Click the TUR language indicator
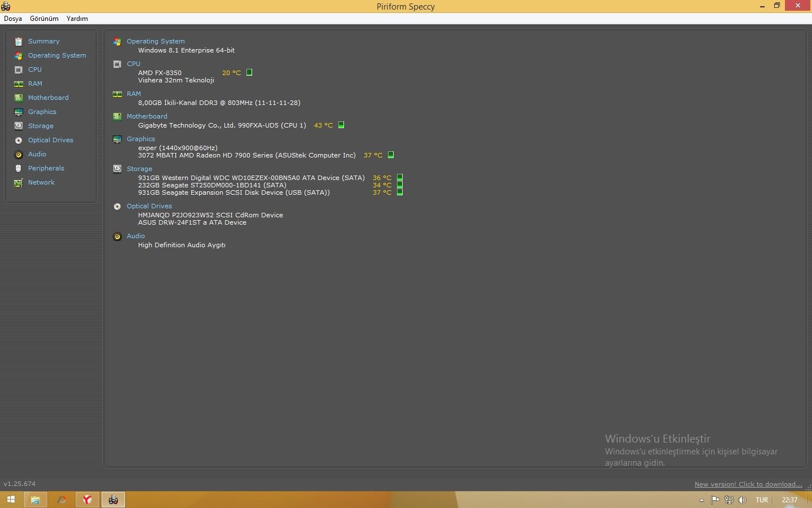Image resolution: width=812 pixels, height=508 pixels. point(762,500)
